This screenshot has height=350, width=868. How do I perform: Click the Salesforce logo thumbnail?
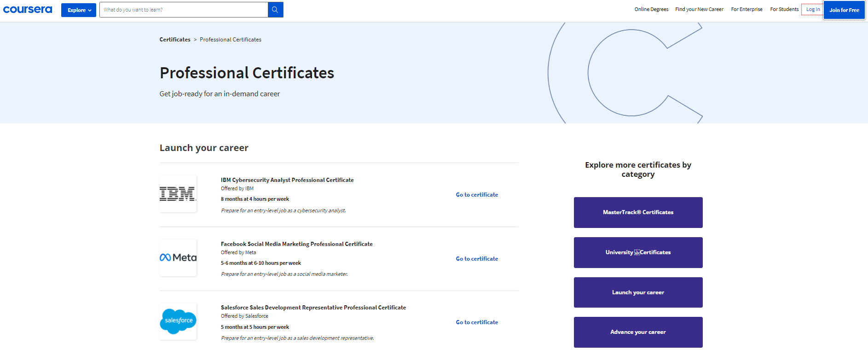178,321
